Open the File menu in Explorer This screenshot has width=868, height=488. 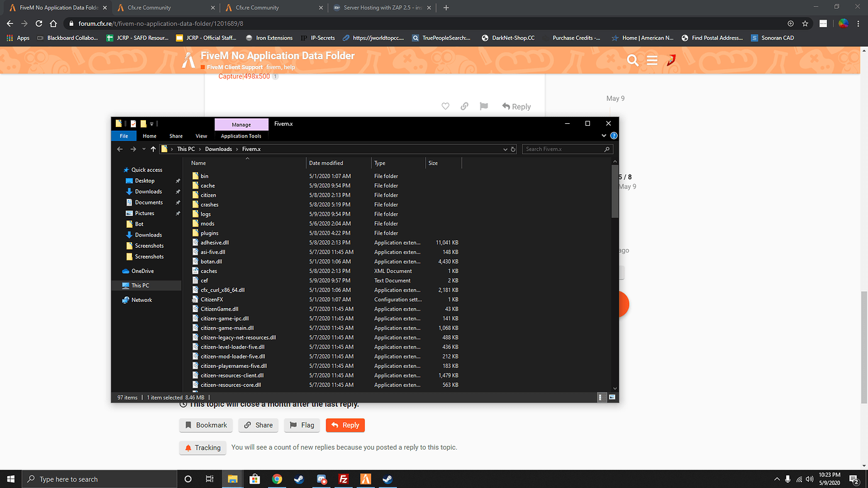pos(124,135)
